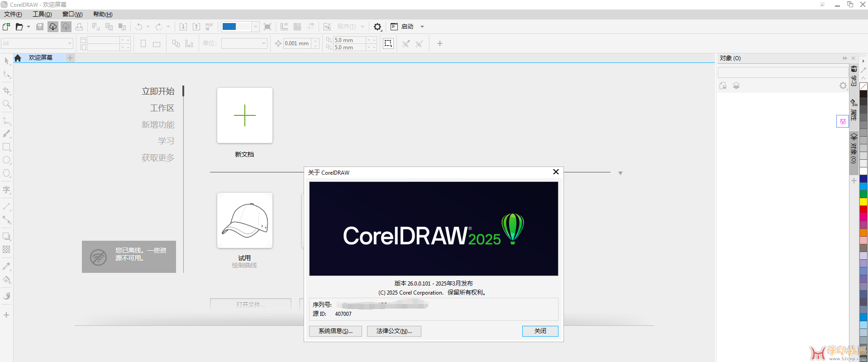Screen dimensions: 868x362
Task: Click the 新文档 new document thumbnail
Action: (245, 115)
